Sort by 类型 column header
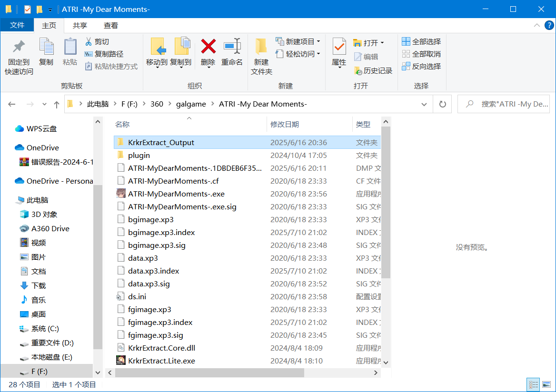The image size is (556, 392). [367, 125]
